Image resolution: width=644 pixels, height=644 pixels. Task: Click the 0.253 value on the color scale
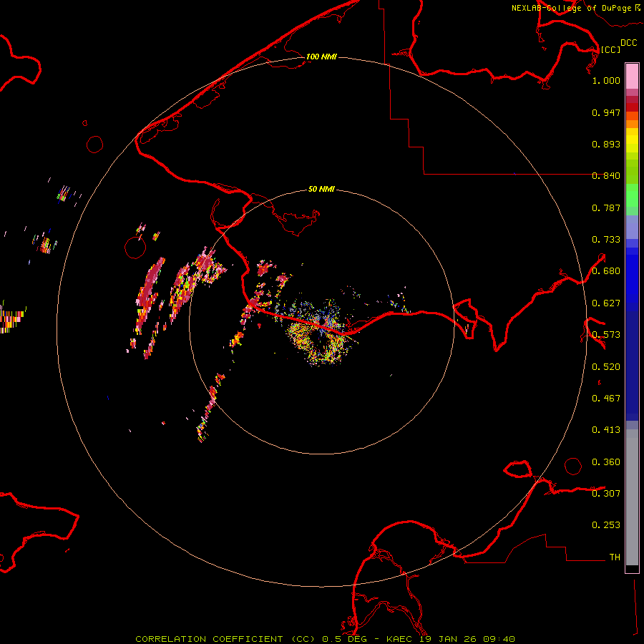[x=606, y=525]
